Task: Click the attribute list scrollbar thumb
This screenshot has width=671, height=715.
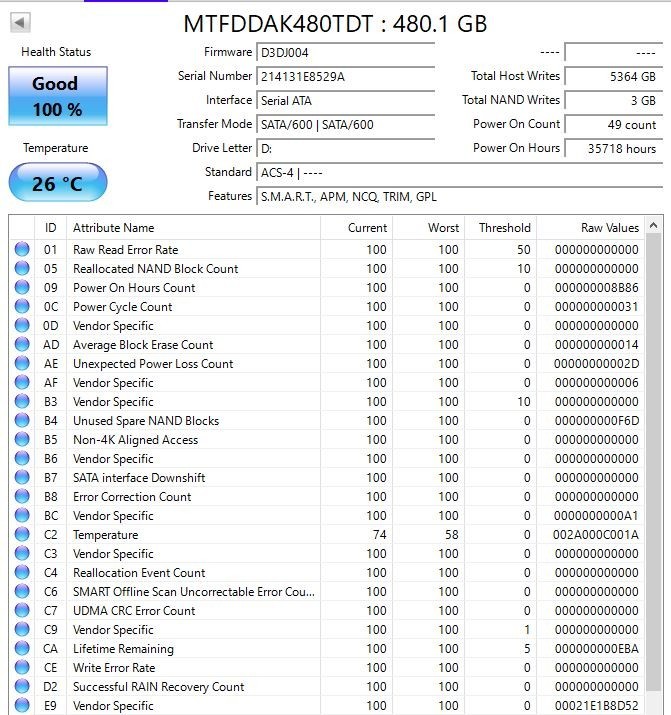Action: pyautogui.click(x=653, y=463)
